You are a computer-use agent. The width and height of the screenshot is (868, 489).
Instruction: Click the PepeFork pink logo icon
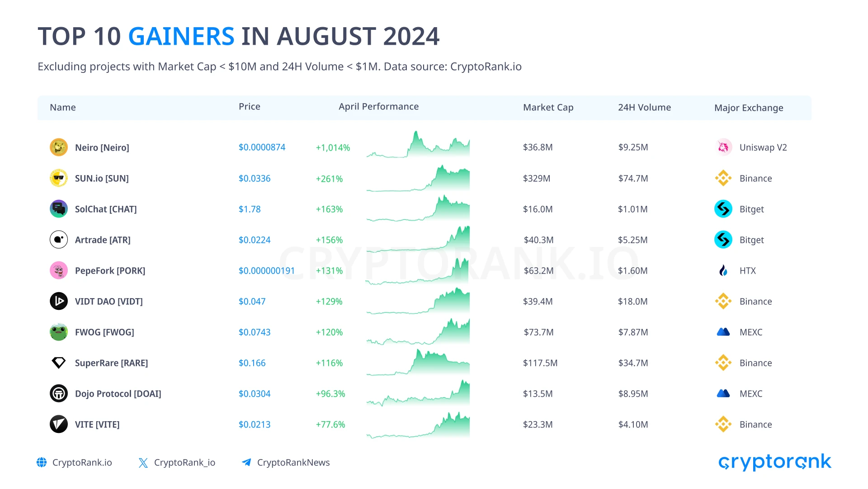59,271
